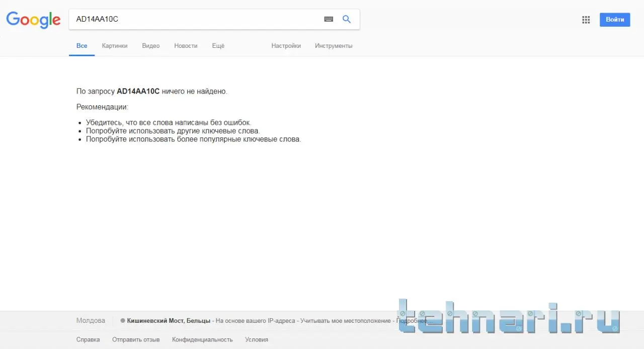Open the Настройки menu
The width and height of the screenshot is (644, 349).
click(x=286, y=46)
